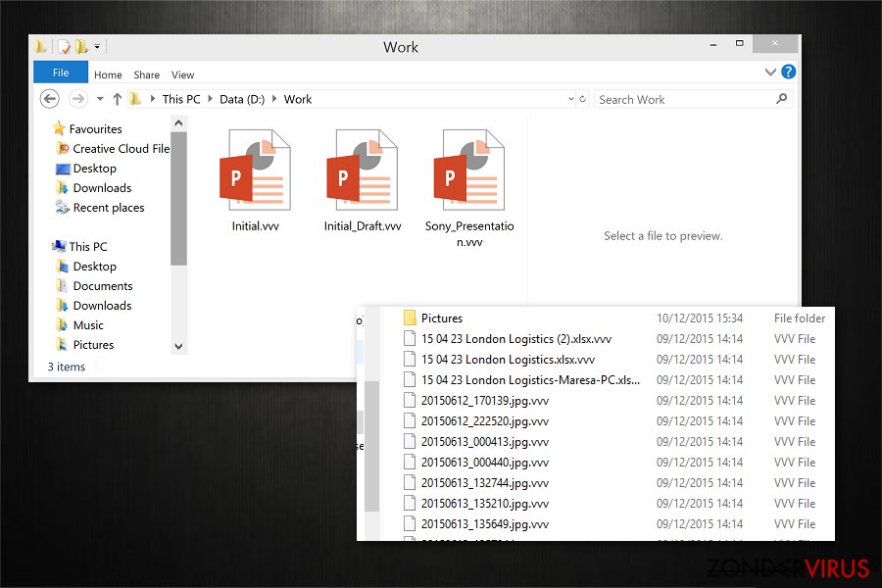Select Creative Cloud Files in Favourites
The height and width of the screenshot is (588, 882).
click(x=121, y=149)
